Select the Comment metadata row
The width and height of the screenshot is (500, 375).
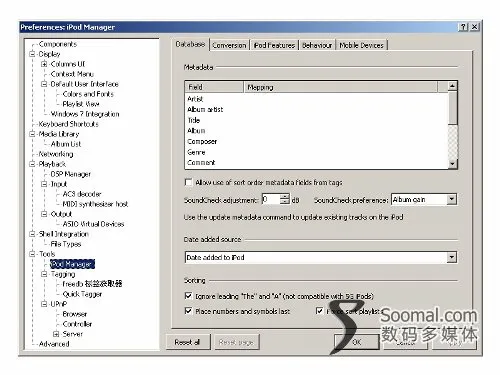(317, 163)
